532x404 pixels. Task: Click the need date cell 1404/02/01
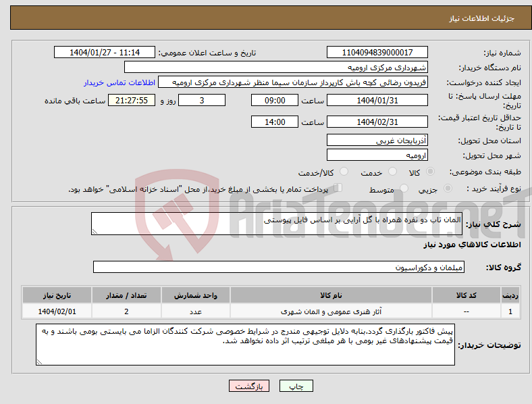tap(57, 311)
